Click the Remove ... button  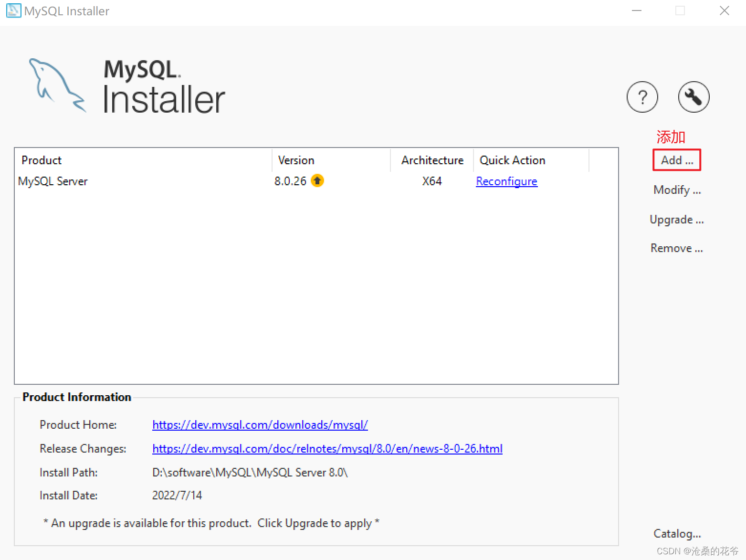coord(677,248)
